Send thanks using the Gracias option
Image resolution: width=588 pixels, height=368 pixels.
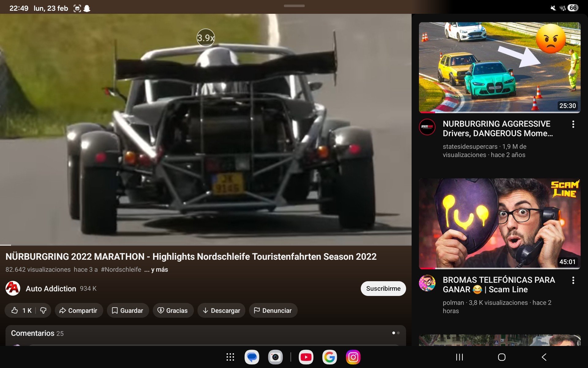coord(173,310)
